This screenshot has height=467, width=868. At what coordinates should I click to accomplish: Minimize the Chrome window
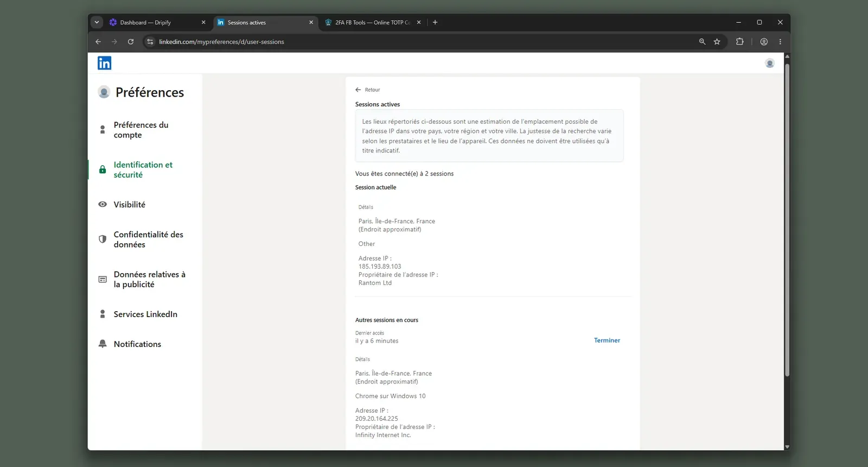(x=738, y=22)
